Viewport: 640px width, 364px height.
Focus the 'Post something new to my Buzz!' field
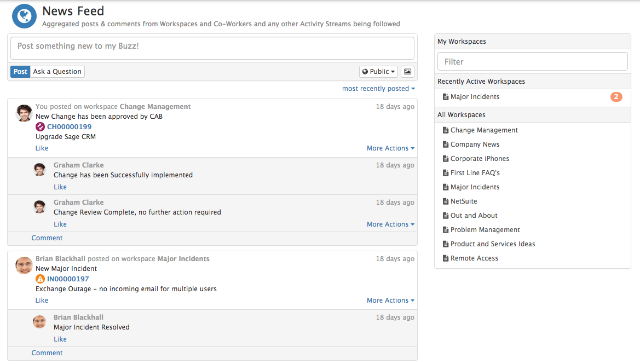click(212, 48)
